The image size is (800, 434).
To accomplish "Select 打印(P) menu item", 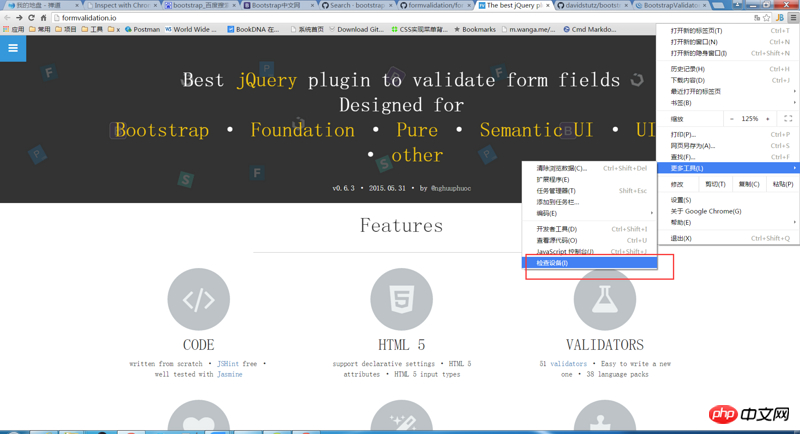I will point(728,135).
